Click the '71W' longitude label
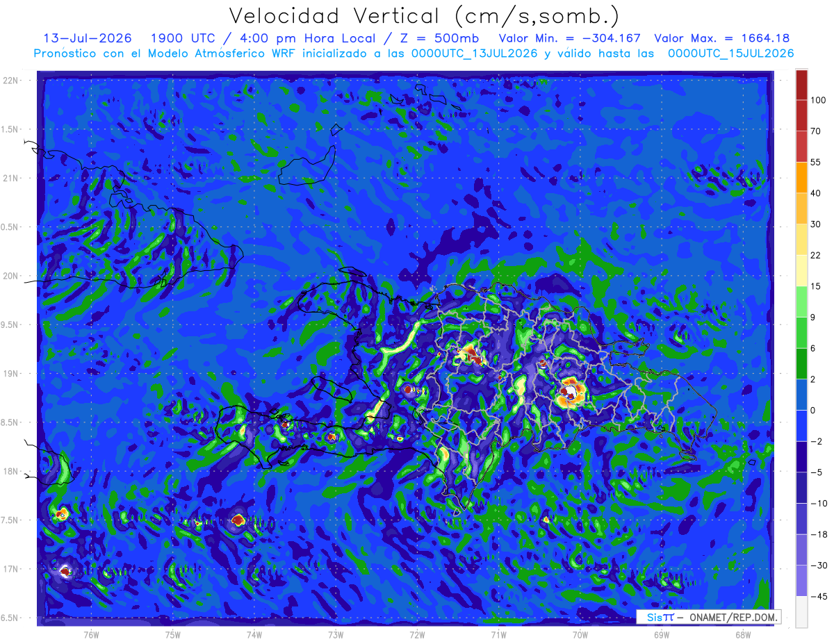 [498, 634]
